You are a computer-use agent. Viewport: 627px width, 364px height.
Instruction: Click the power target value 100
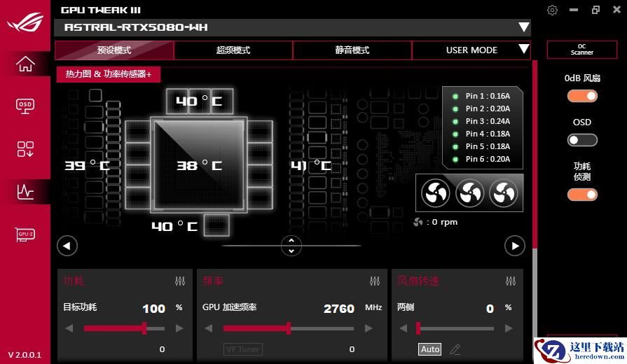tap(154, 309)
